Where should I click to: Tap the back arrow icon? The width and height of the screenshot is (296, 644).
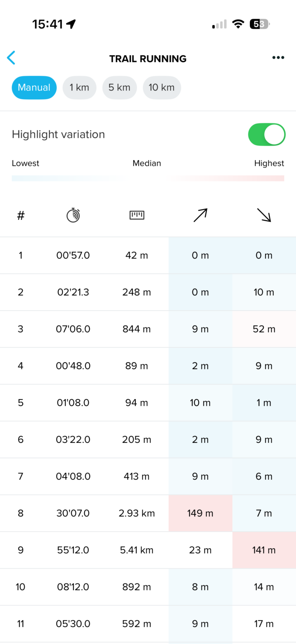(11, 58)
